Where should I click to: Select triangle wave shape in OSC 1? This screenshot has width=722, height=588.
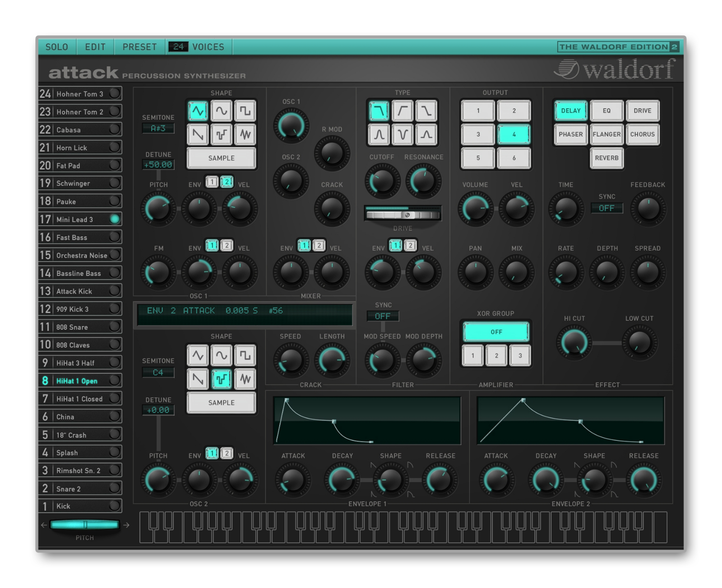[198, 111]
